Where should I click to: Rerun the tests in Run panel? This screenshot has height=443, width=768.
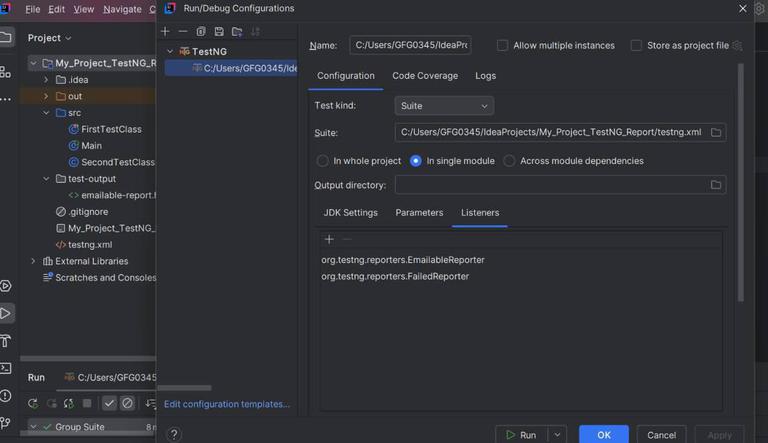33,403
